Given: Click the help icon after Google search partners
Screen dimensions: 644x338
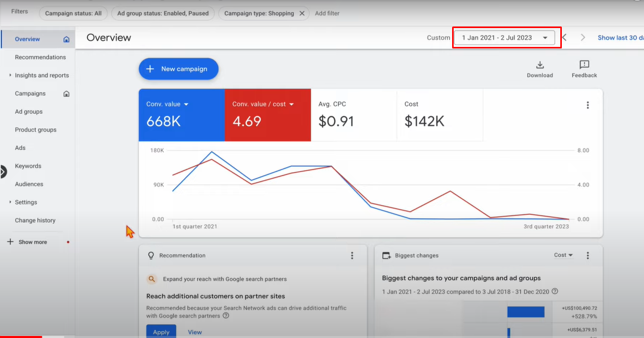Looking at the screenshot, I should pos(226,316).
